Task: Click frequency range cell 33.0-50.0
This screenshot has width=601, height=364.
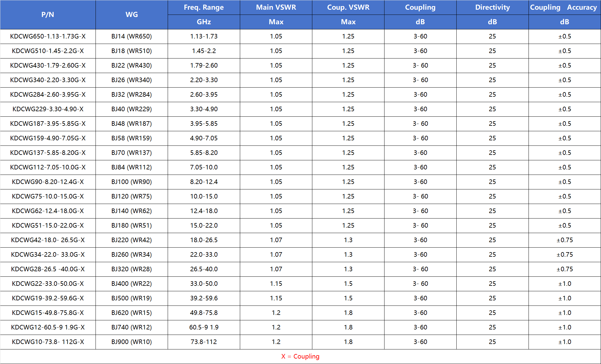Action: 204,284
